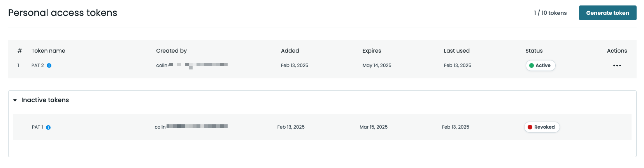
Task: Click the Personal access tokens heading
Action: point(63,13)
